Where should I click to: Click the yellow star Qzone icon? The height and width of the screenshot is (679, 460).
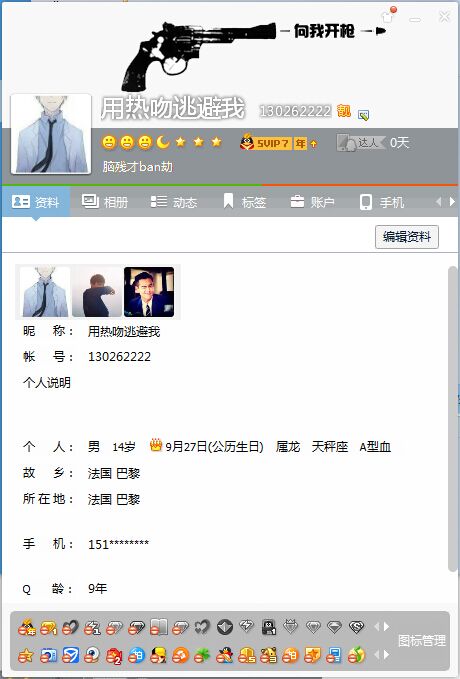pos(26,656)
